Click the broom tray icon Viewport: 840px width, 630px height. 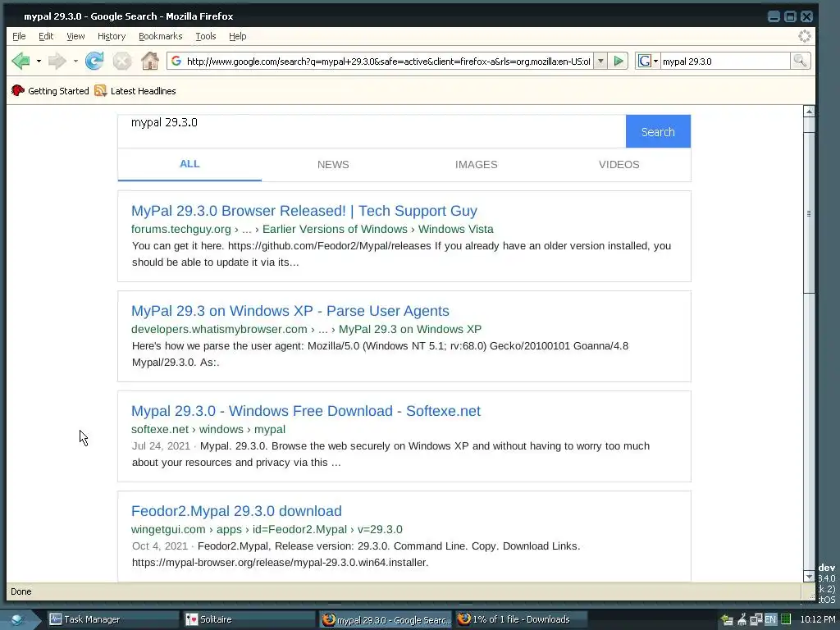coord(742,620)
